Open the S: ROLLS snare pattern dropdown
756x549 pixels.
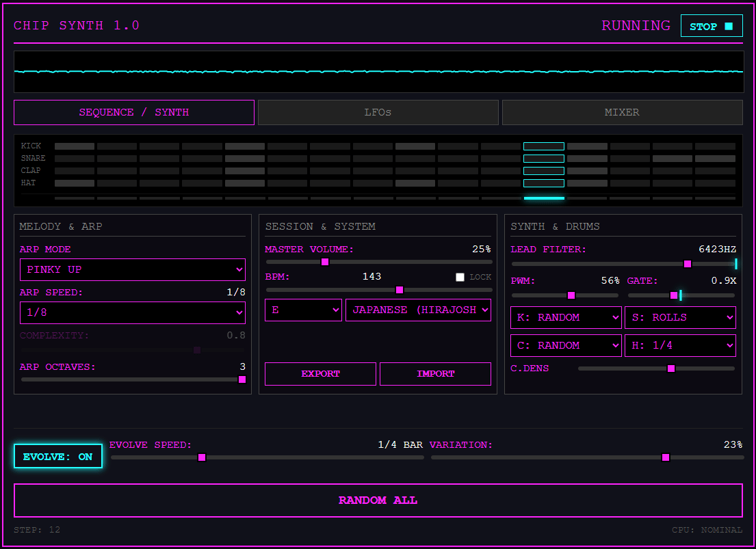679,318
